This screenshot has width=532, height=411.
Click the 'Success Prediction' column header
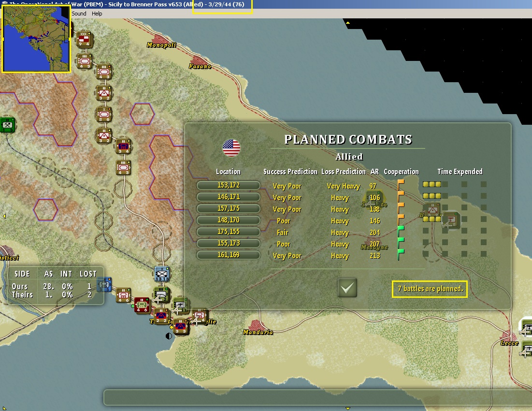(290, 171)
